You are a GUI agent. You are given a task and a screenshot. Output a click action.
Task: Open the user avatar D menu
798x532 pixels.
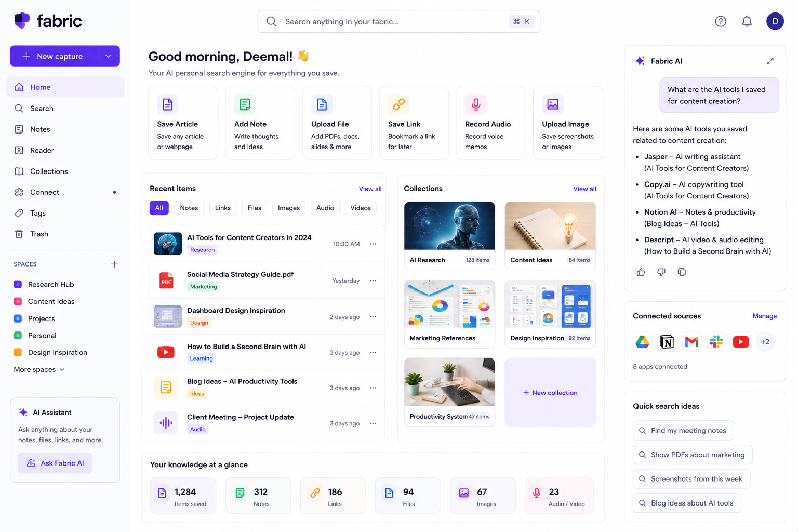pos(775,21)
